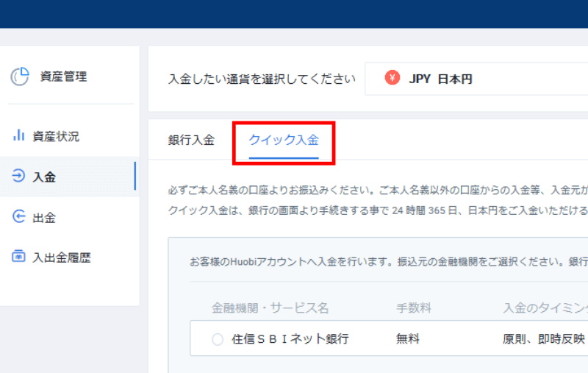The width and height of the screenshot is (588, 373).
Task: Open the JPY 日本円 currency dropdown
Action: (478, 79)
